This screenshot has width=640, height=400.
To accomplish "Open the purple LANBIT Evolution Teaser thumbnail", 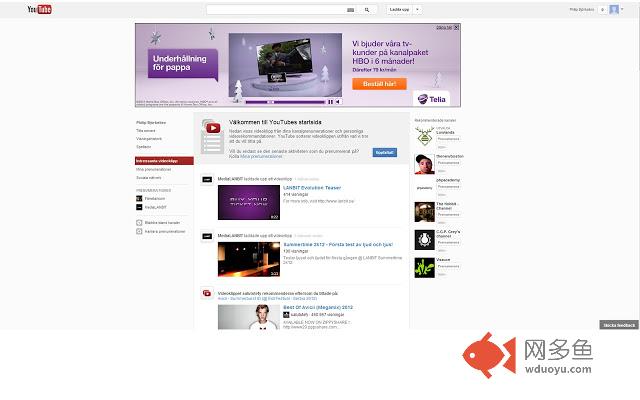I will [249, 202].
